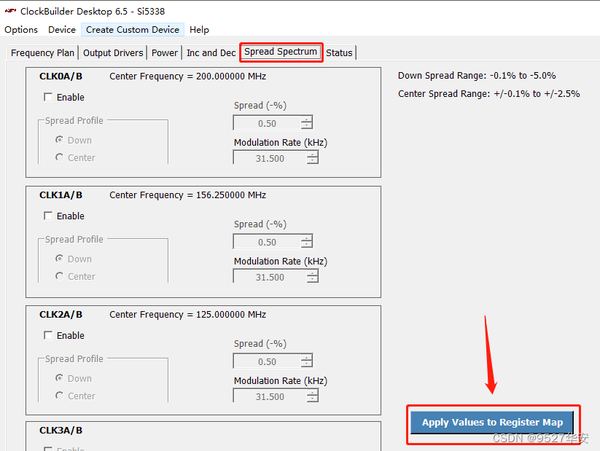
Task: Click Apply Values to Register Map button
Action: pos(492,422)
